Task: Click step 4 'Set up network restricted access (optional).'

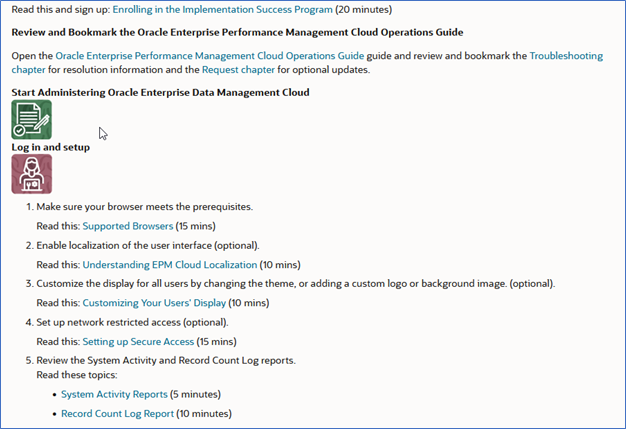Action: pyautogui.click(x=132, y=322)
